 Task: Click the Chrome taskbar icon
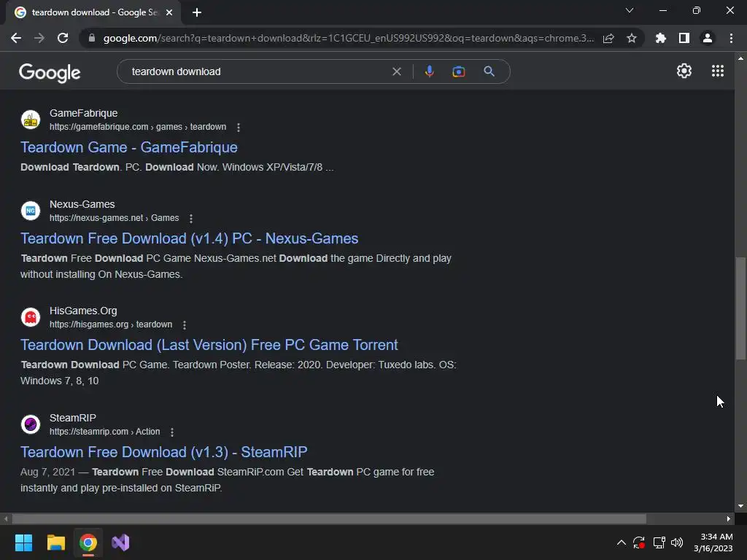88,542
